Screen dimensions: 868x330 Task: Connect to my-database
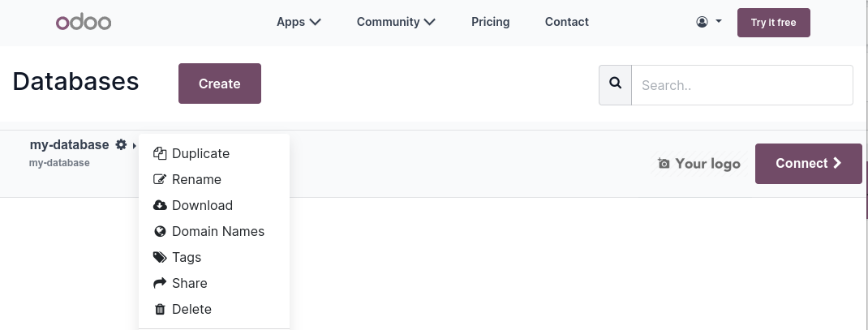(808, 163)
